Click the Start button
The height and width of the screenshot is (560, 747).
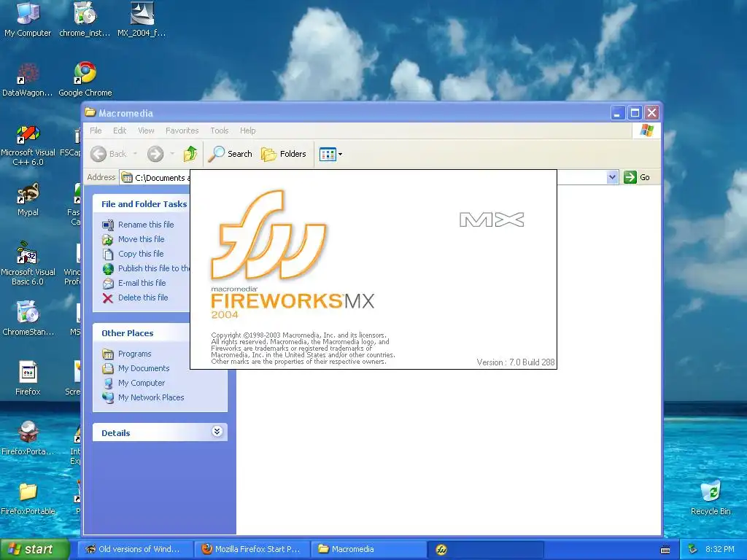click(x=34, y=549)
